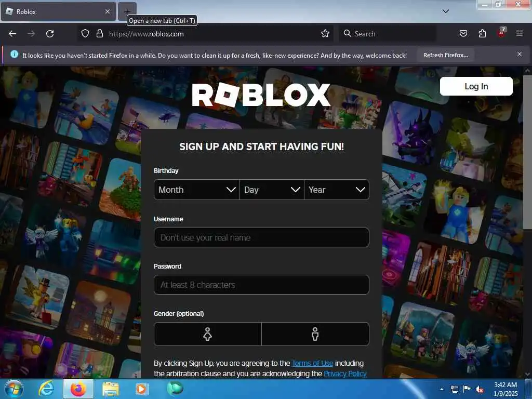532x399 pixels.
Task: Launch Internet Explorer from taskbar
Action: tap(46, 389)
